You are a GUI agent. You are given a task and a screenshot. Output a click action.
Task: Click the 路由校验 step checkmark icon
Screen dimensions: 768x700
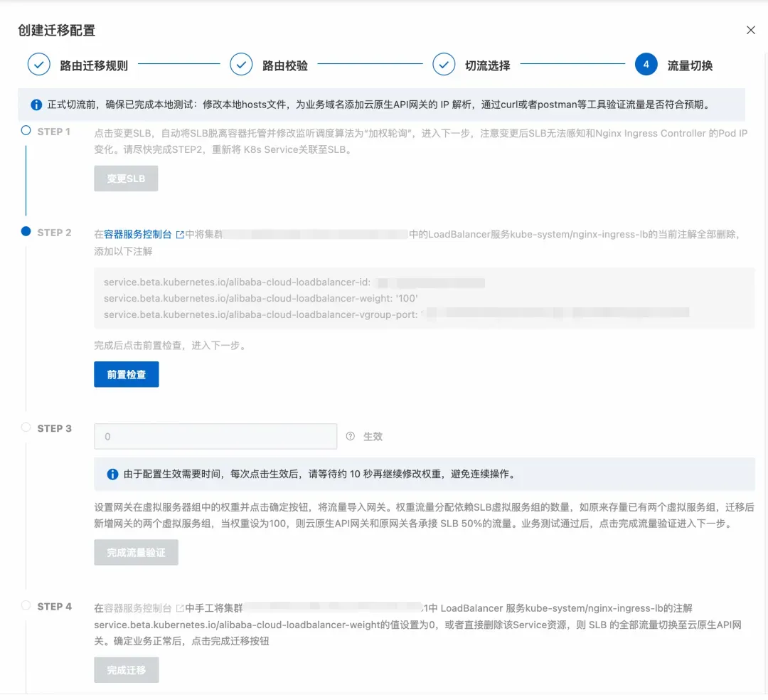(241, 64)
